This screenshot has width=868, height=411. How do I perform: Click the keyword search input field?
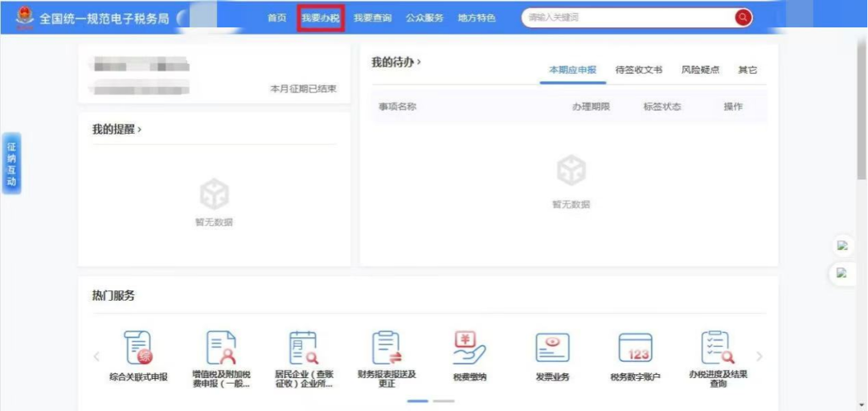[627, 17]
